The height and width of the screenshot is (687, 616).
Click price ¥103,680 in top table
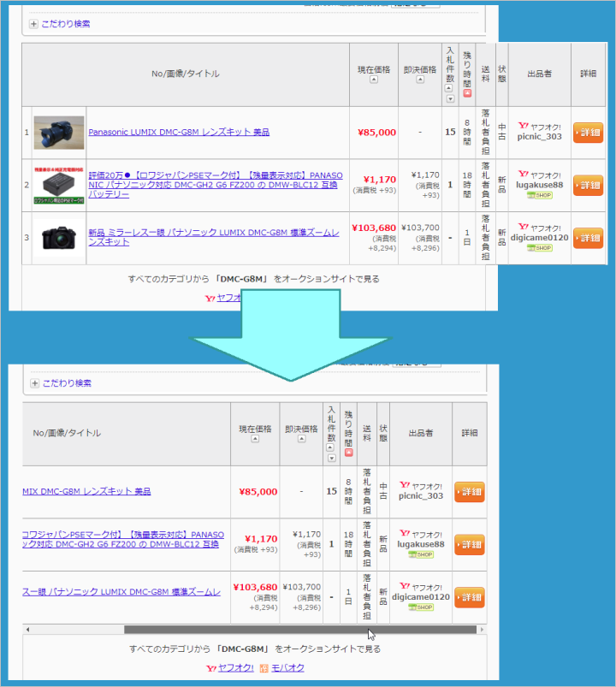click(x=374, y=228)
